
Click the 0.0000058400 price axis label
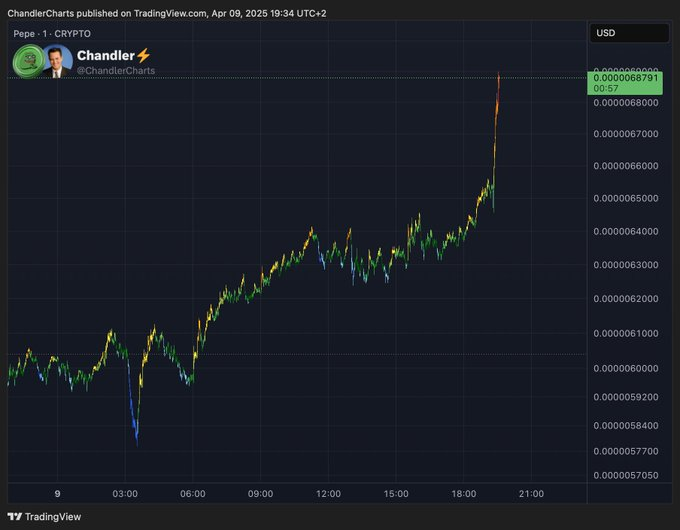tap(625, 426)
